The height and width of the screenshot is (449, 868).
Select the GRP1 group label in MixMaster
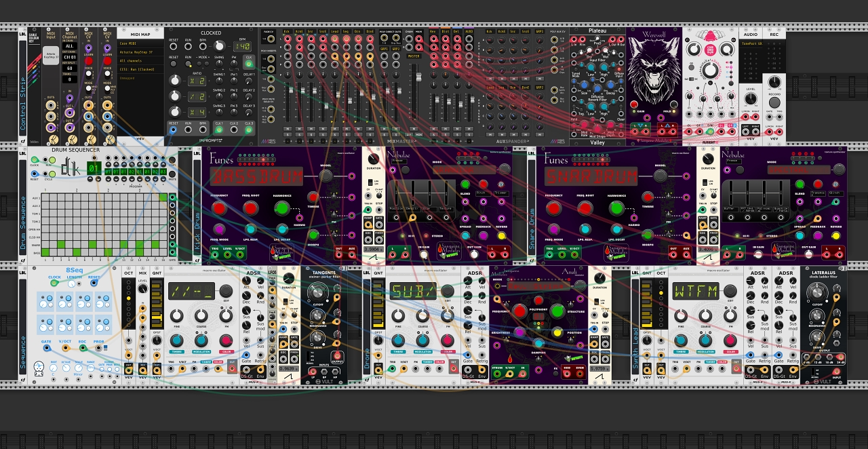[384, 50]
